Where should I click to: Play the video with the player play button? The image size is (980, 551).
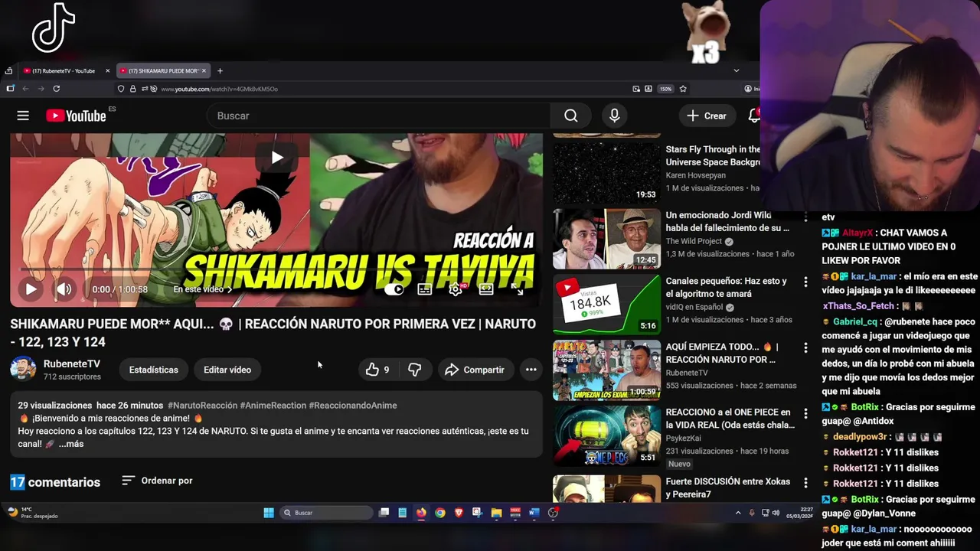coord(31,289)
